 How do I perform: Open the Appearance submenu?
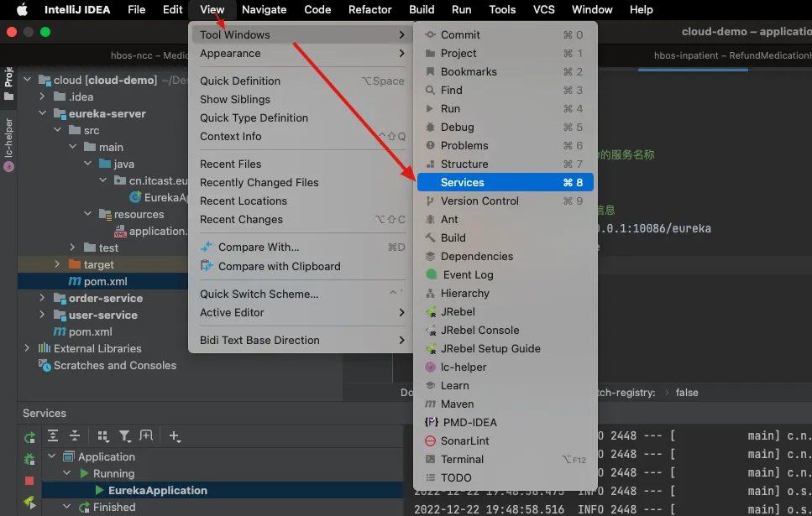click(302, 54)
